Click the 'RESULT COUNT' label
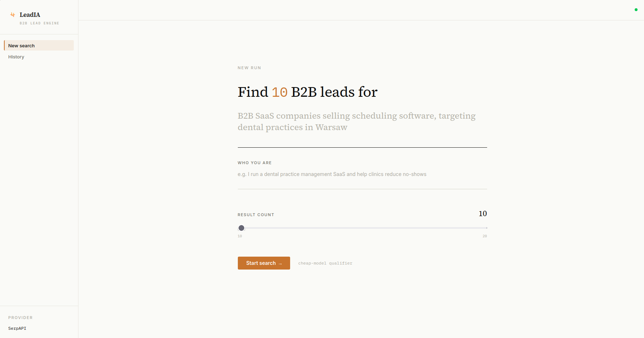Screen dimensions: 644x338 tap(256, 215)
